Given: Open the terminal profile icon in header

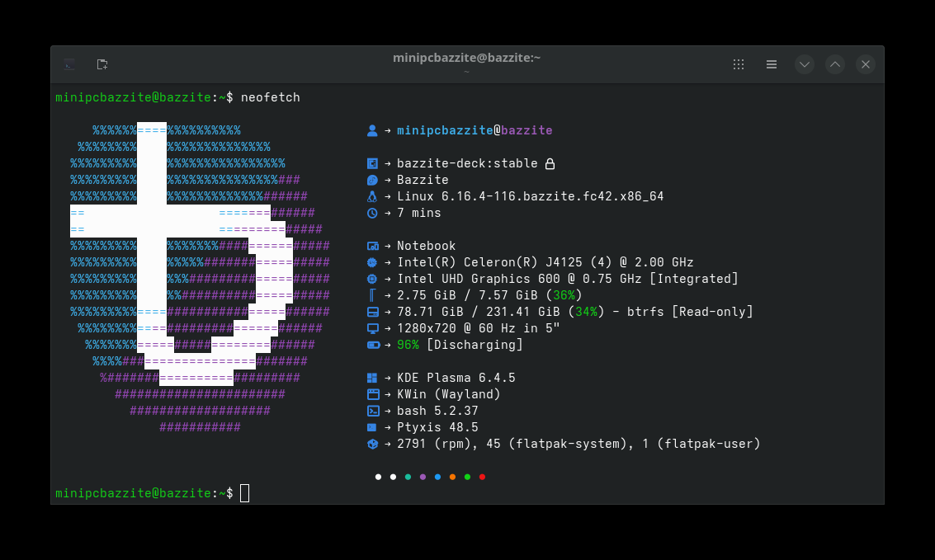Looking at the screenshot, I should coord(70,64).
